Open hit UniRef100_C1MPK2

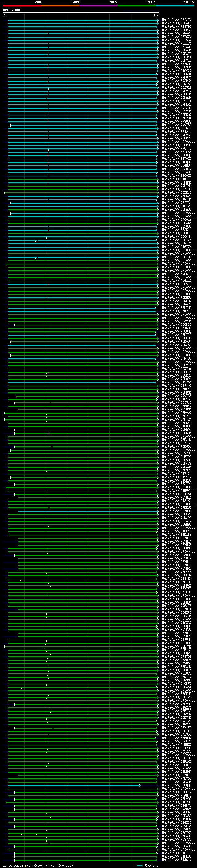[177, 30]
